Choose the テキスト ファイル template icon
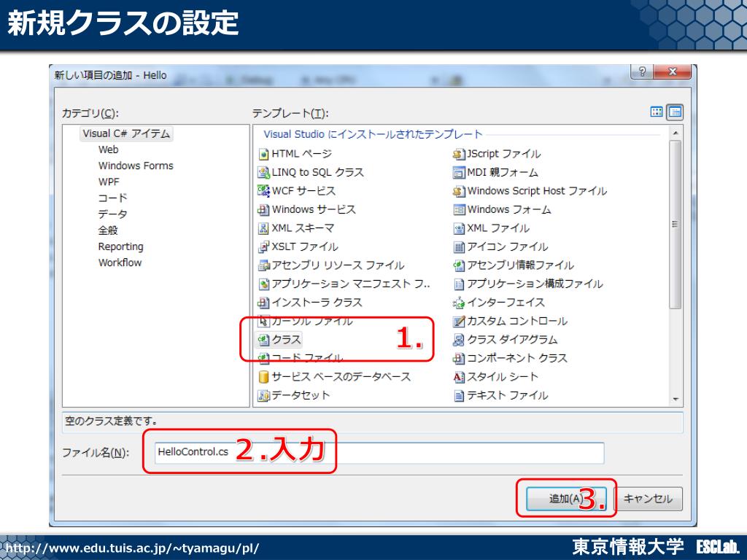Screen dimensions: 747x560 (459, 395)
